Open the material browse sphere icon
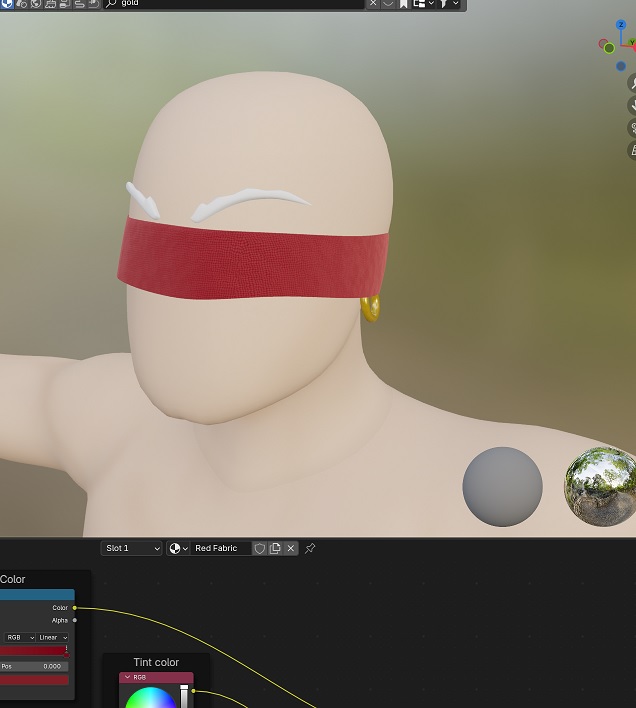 174,548
